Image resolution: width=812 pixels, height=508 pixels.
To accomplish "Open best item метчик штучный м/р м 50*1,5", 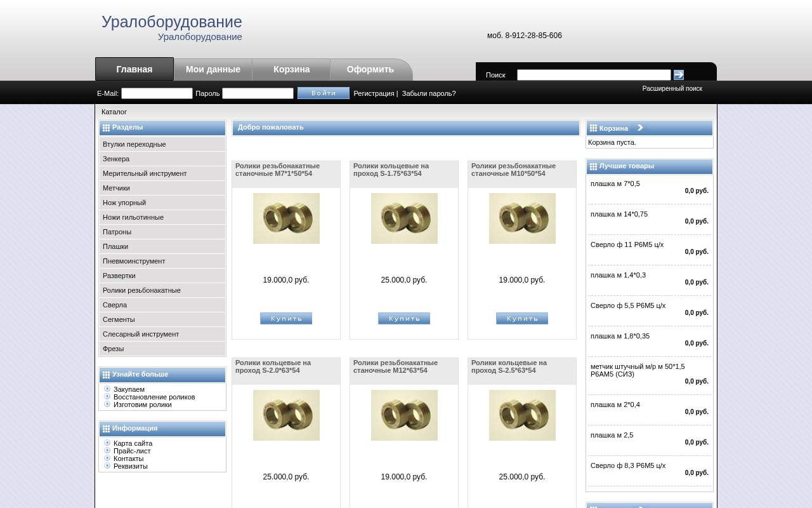I will click(x=638, y=370).
